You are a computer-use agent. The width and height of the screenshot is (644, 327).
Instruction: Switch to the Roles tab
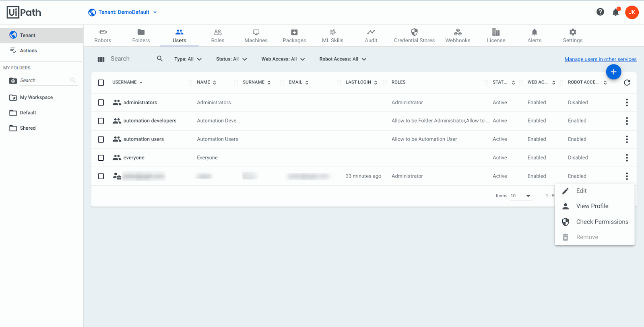(218, 35)
